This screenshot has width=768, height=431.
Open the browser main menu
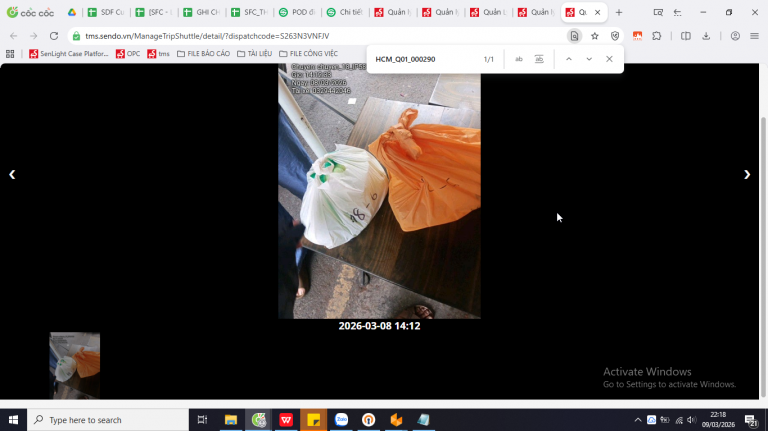[x=754, y=36]
